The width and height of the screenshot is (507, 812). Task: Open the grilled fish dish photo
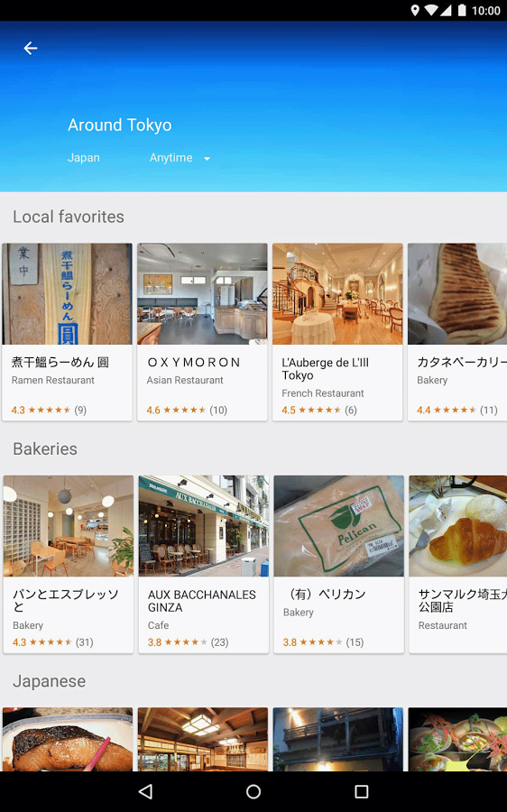coord(68,740)
